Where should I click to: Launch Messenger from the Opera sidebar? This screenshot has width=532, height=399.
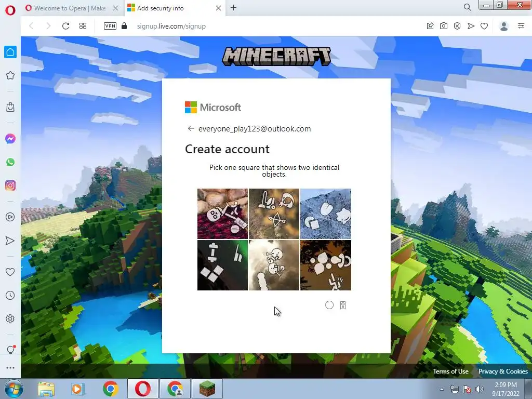10,139
